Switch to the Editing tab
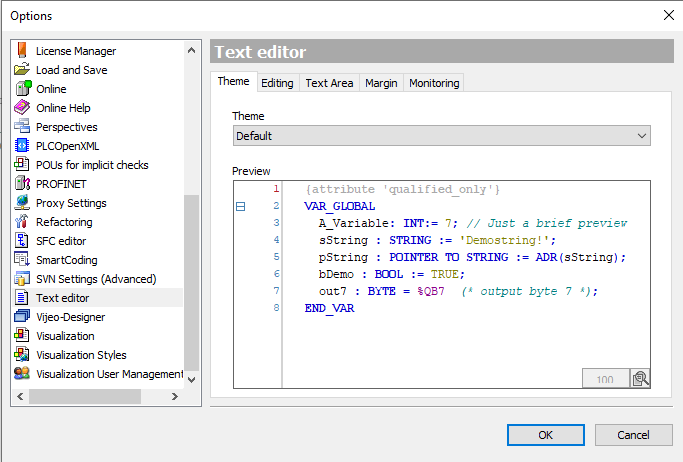Screen dimensions: 683x462 coord(277,83)
